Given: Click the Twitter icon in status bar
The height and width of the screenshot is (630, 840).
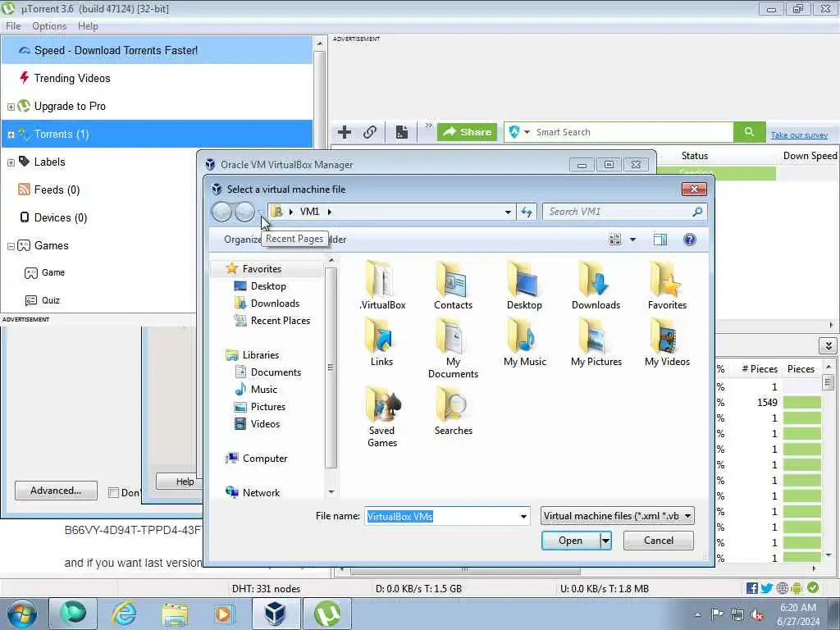Looking at the screenshot, I should click(x=767, y=588).
